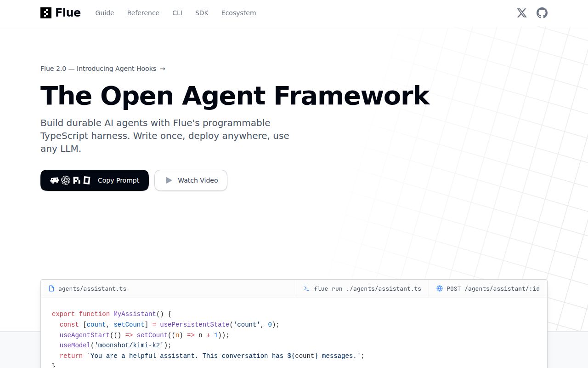Image resolution: width=588 pixels, height=368 pixels.
Task: Open the Guide nav item
Action: 105,13
